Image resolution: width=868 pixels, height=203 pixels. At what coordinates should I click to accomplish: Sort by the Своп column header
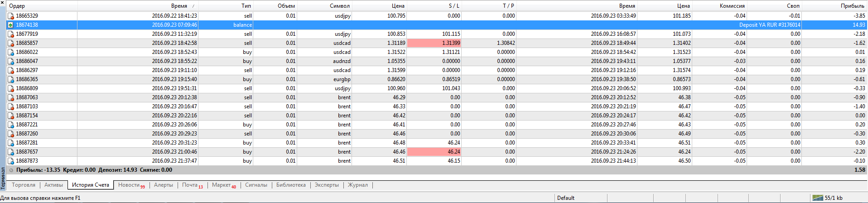(774, 6)
